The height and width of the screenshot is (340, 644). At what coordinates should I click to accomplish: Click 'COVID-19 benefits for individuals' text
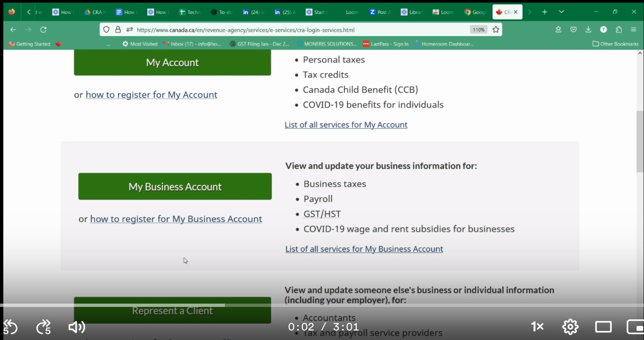point(373,105)
